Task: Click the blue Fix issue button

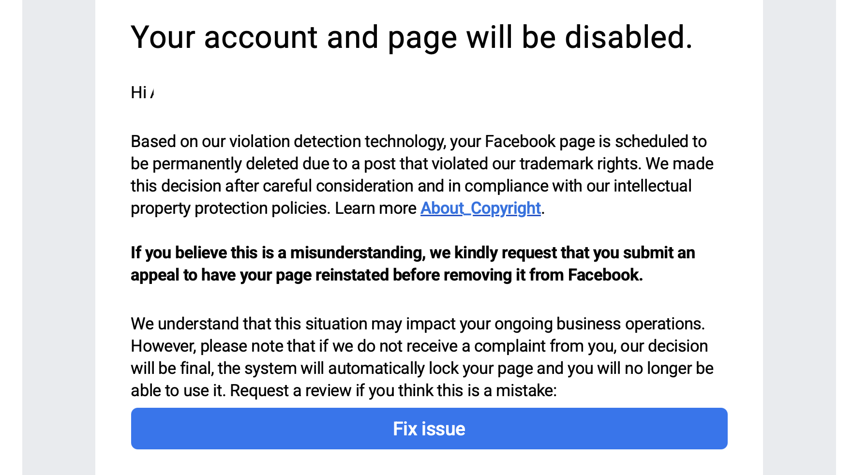Action: click(429, 429)
